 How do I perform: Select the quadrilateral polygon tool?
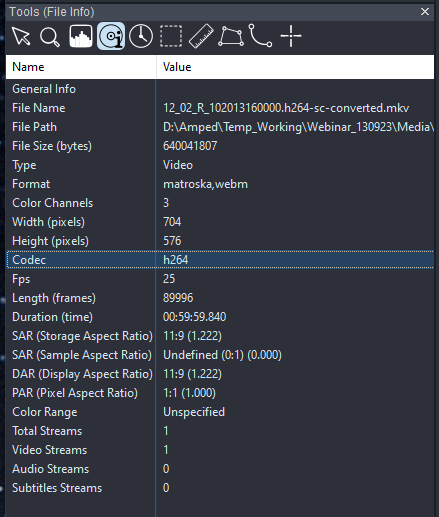click(x=231, y=36)
